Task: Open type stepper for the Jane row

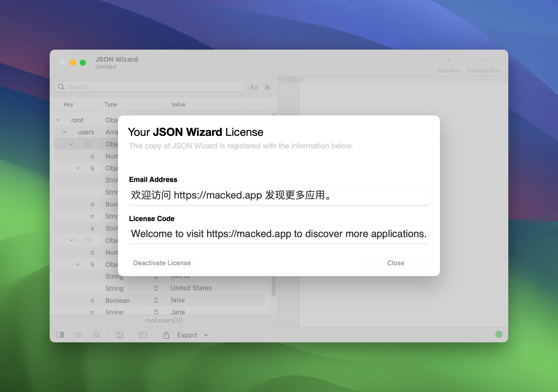Action: tap(156, 312)
